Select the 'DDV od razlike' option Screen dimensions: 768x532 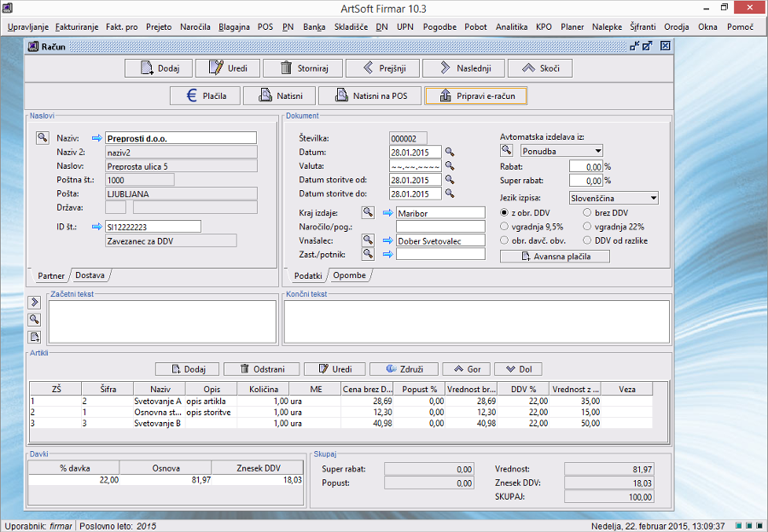click(x=587, y=240)
